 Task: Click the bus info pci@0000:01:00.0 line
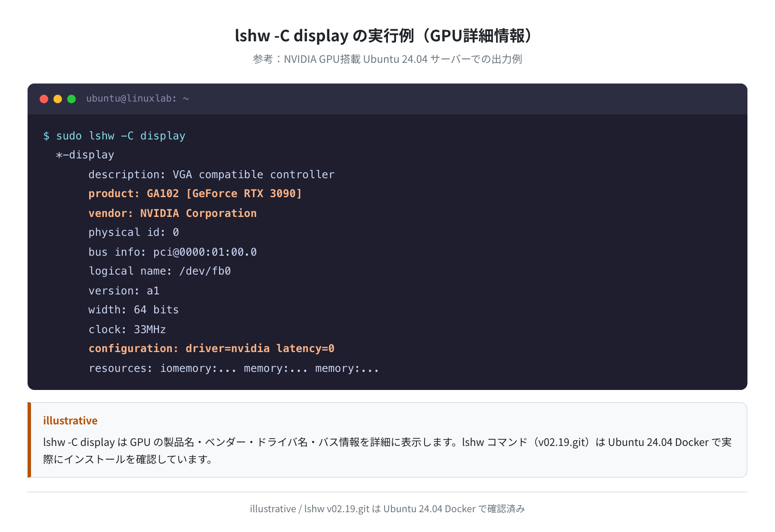[173, 252]
